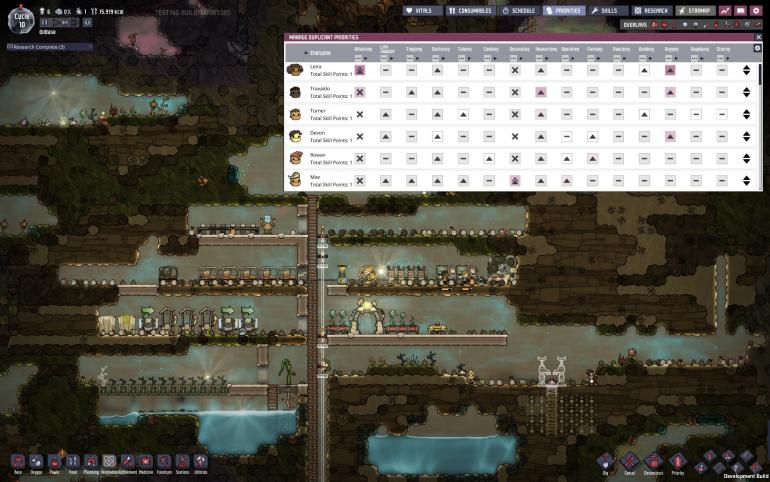Click the Building column header

point(646,49)
